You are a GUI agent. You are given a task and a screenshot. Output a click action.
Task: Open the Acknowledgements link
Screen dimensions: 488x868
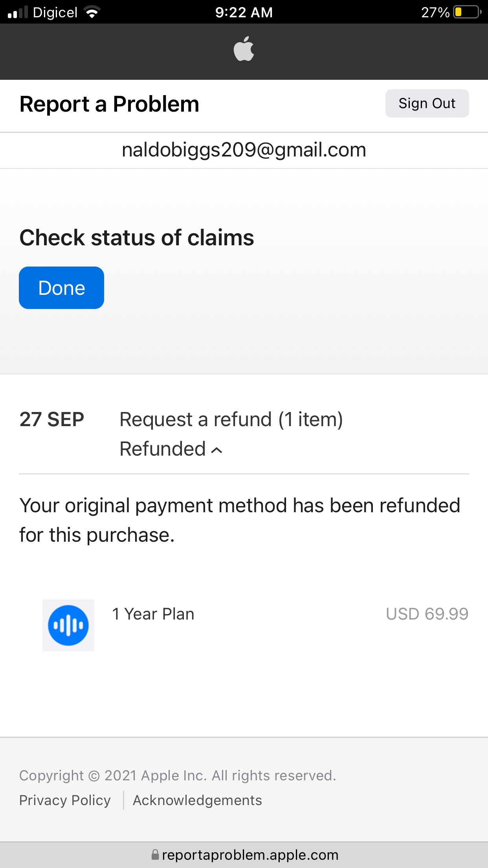tap(197, 800)
